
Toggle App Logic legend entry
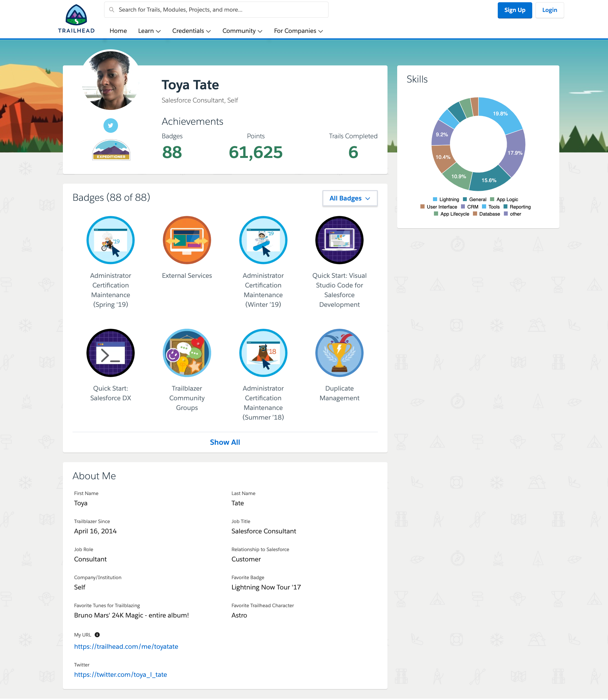(x=504, y=199)
